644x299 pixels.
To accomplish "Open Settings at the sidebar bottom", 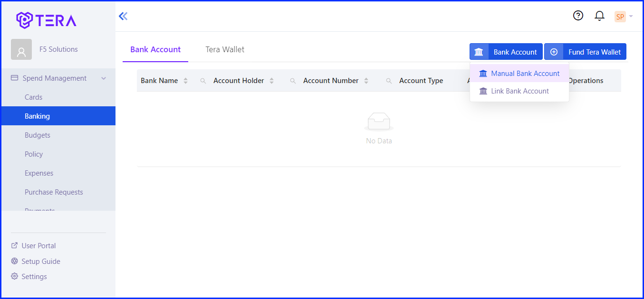I will 29,277.
